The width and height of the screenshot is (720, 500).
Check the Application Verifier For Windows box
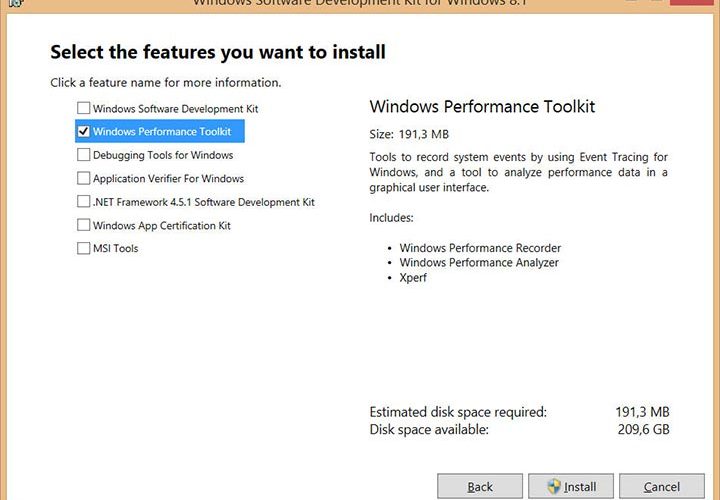(x=83, y=178)
